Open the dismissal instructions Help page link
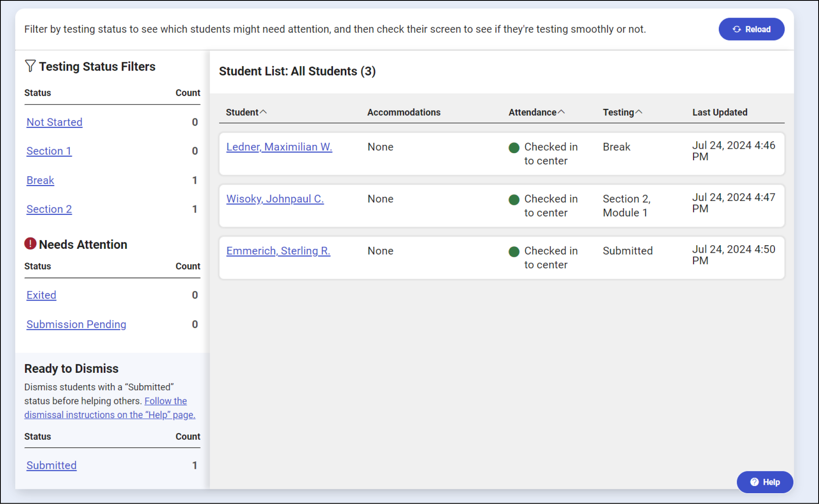The image size is (819, 504). (x=110, y=408)
